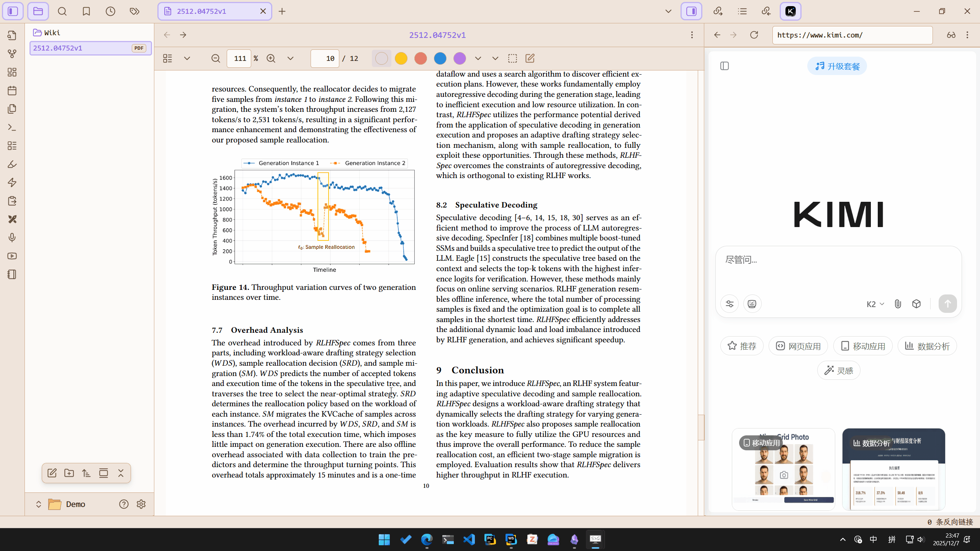The image size is (980, 551).
Task: Open the bookmarks icon in top bar
Action: coord(86,11)
